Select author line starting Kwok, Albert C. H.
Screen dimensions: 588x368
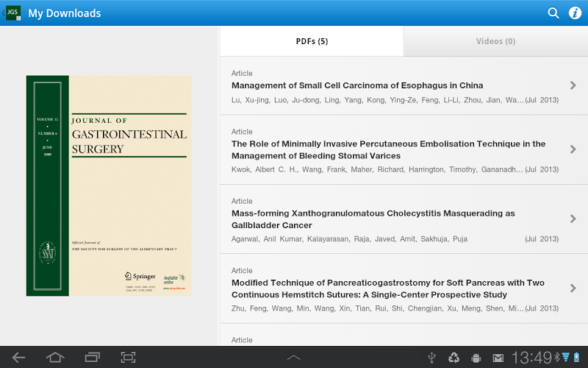pos(377,169)
